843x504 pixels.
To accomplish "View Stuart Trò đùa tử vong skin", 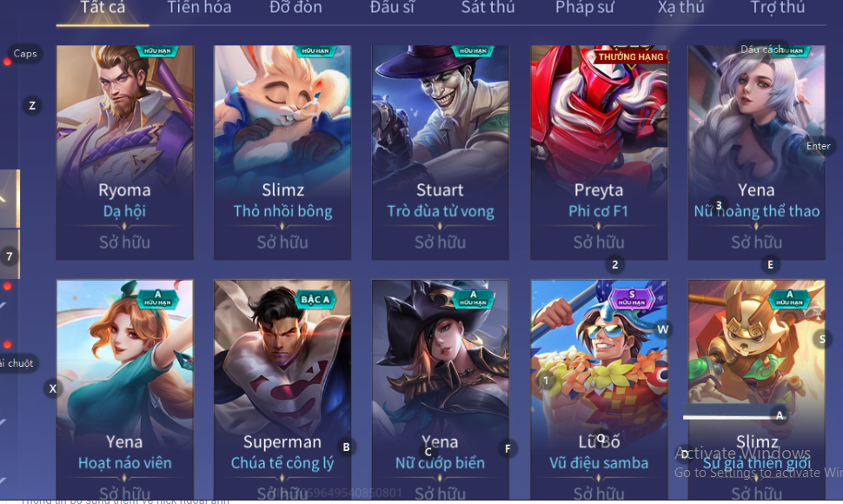I will coord(441,153).
